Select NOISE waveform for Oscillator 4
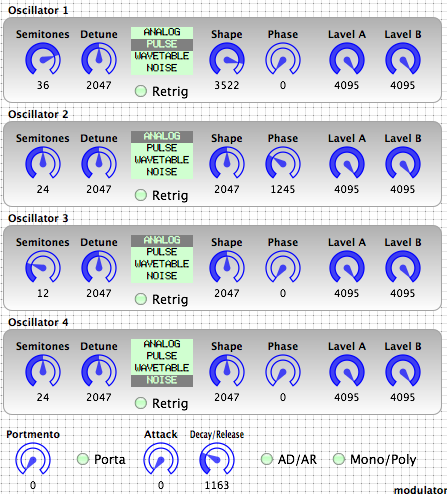447x494 pixels. click(162, 380)
